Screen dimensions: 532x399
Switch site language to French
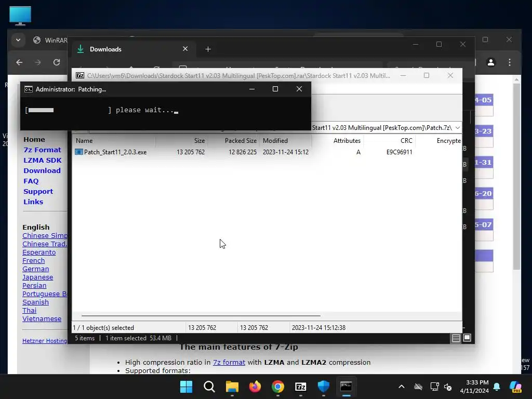tap(34, 261)
